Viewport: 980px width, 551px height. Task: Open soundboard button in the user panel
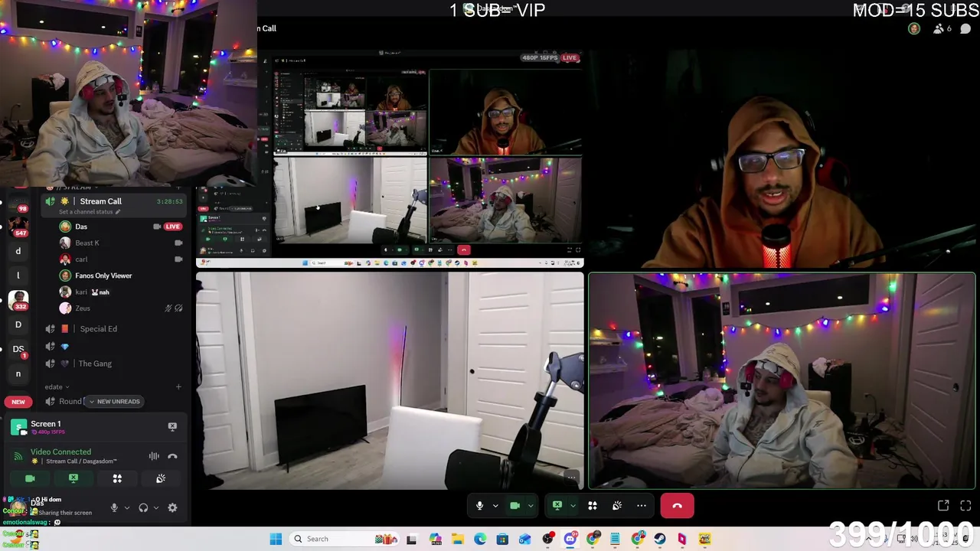tap(161, 478)
